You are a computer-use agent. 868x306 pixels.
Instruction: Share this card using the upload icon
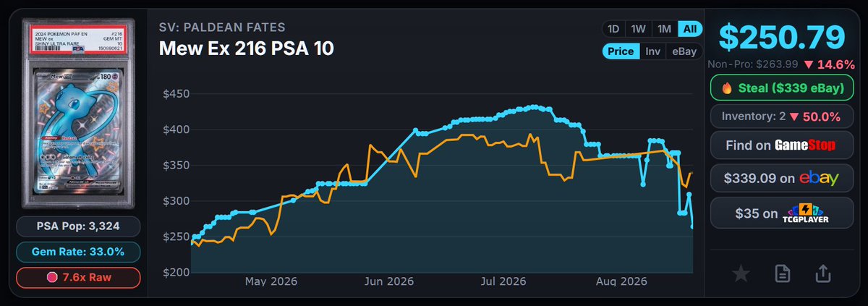(822, 273)
